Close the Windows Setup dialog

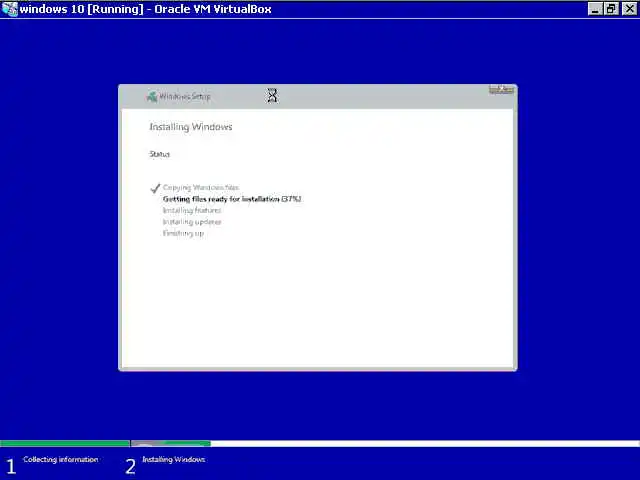501,89
